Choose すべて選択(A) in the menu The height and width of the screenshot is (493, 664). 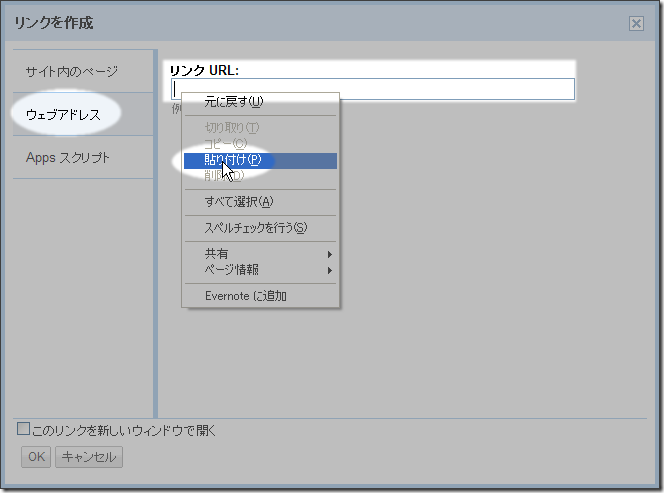pyautogui.click(x=260, y=202)
